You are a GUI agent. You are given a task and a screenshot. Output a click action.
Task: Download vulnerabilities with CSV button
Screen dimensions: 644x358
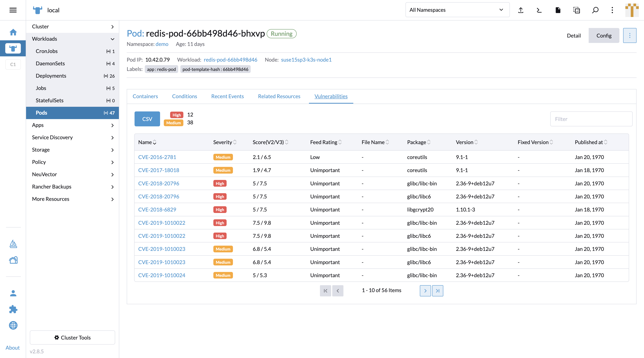point(147,119)
